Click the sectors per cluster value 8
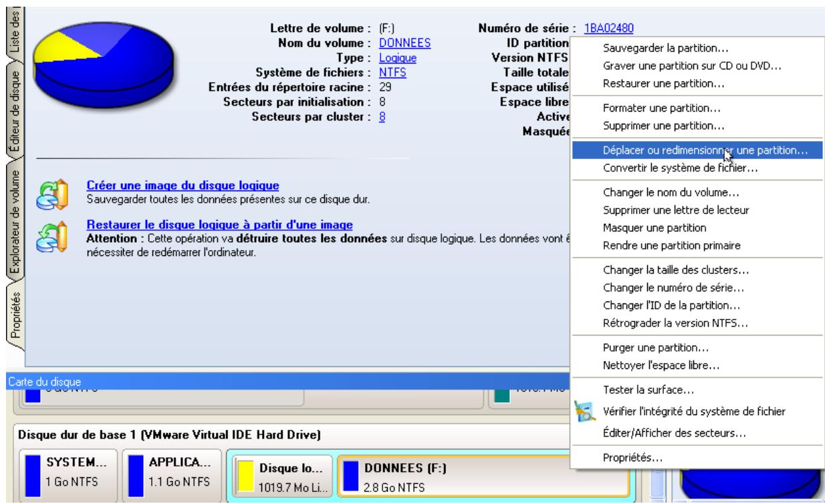This screenshot has width=825, height=504. coord(382,116)
